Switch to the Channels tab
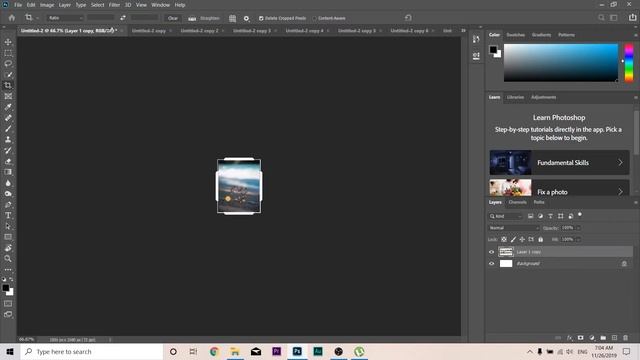This screenshot has height=360, width=640. pos(518,202)
